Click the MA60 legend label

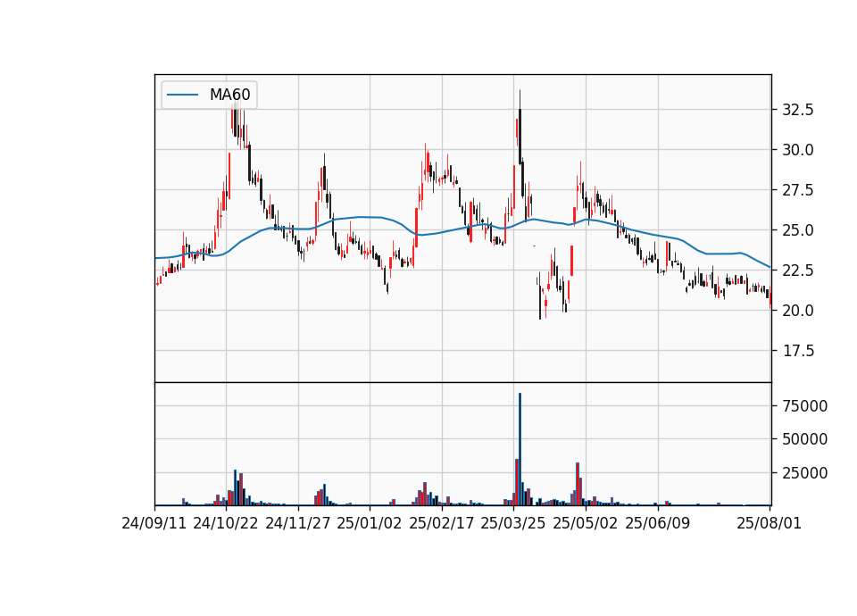229,95
